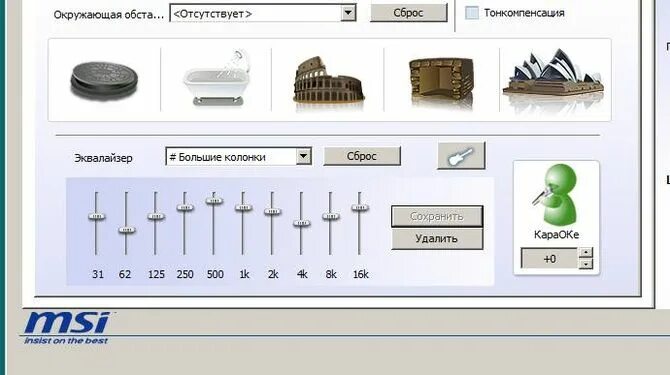Click the KaraOKe caption text
The height and width of the screenshot is (375, 670).
click(556, 234)
